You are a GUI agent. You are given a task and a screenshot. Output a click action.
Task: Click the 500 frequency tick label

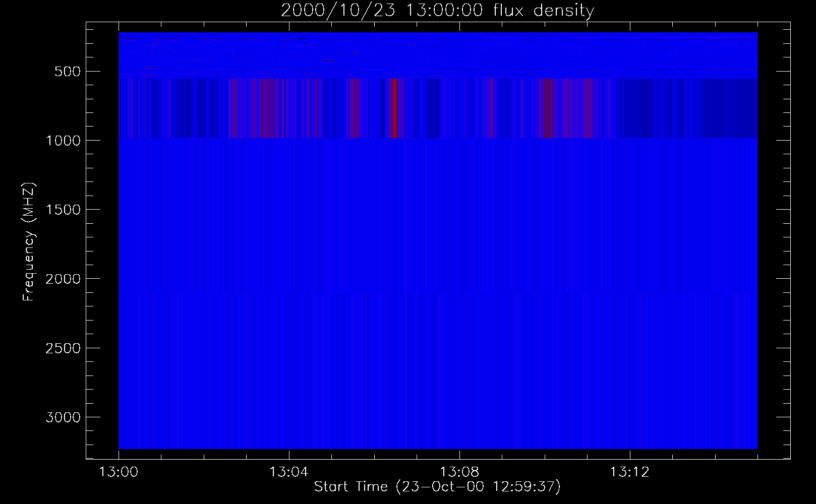68,72
